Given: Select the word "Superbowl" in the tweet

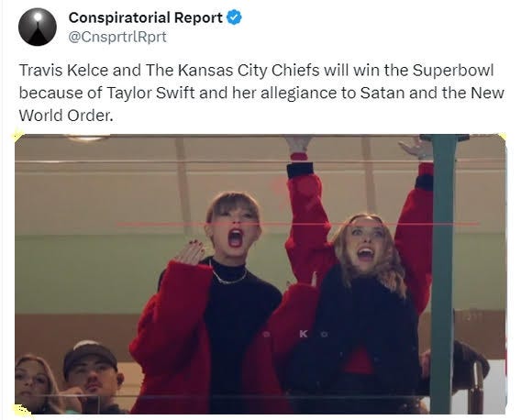Looking at the screenshot, I should [453, 70].
